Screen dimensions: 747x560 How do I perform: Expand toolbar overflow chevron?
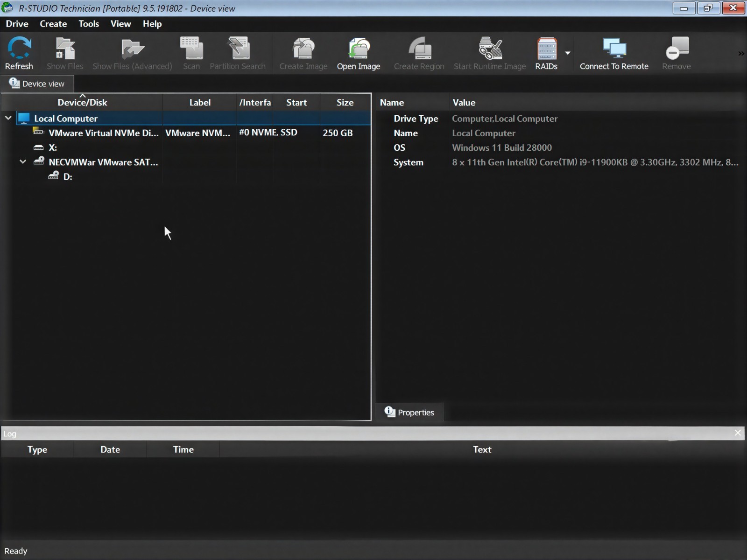pyautogui.click(x=741, y=54)
